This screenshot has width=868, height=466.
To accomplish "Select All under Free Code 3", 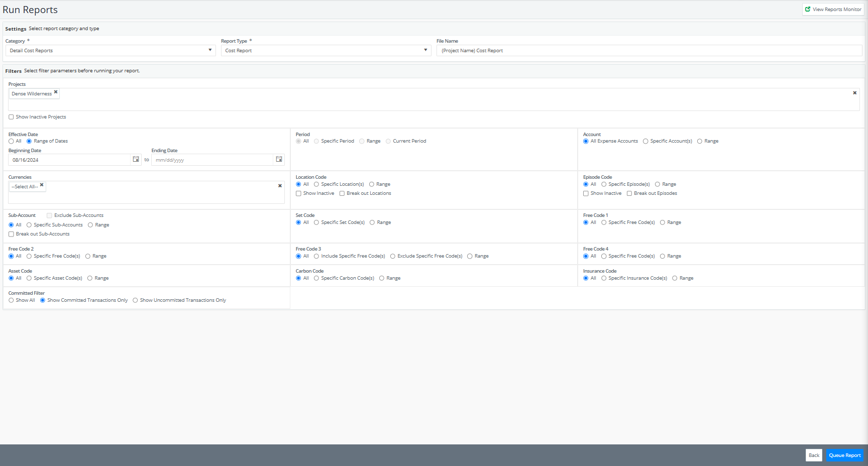I will [298, 256].
